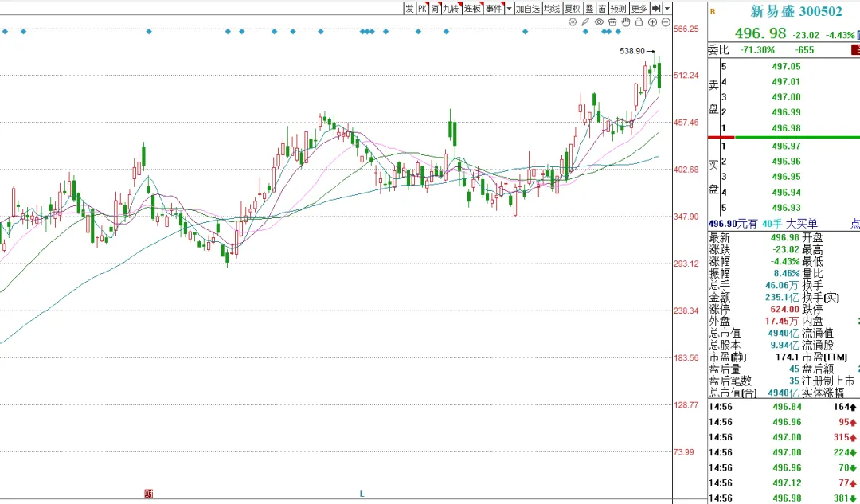
Task: Click the 连板 toolbar button
Action: 472,8
